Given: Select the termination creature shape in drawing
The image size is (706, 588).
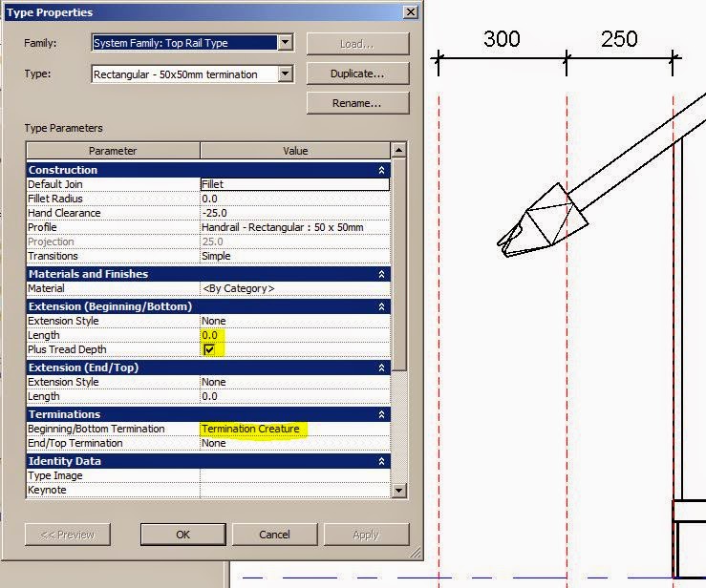Looking at the screenshot, I should [543, 220].
